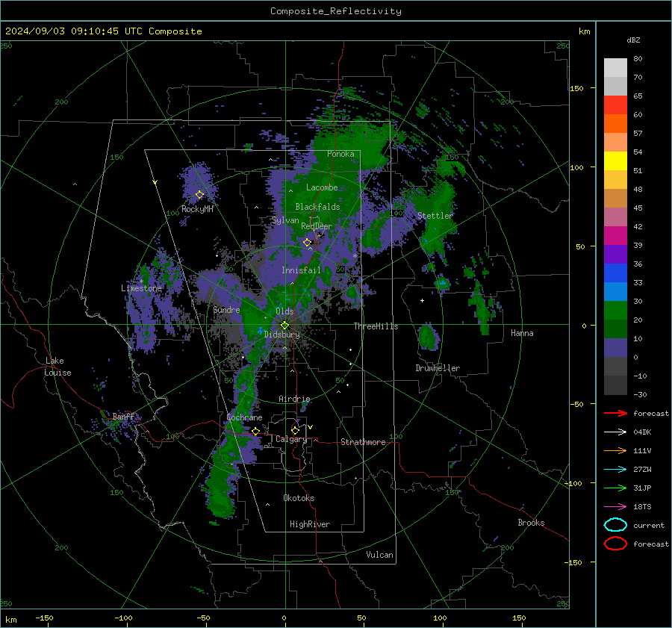Image resolution: width=672 pixels, height=628 pixels.
Task: Click the cyan 27ZW arrow legend icon
Action: 615,469
